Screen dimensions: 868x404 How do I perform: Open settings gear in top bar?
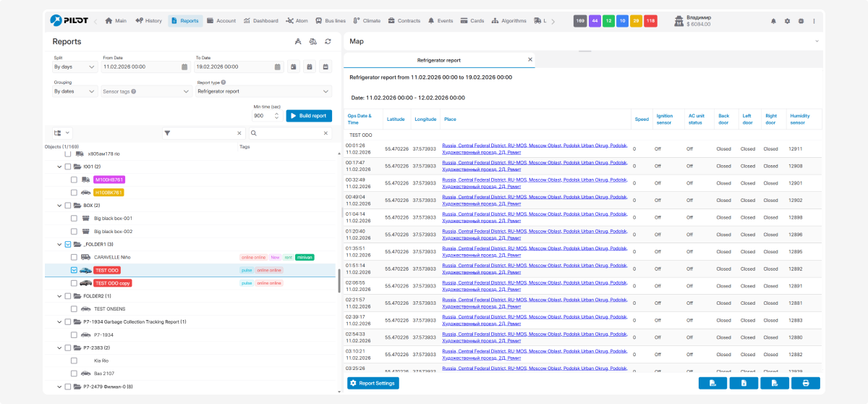pyautogui.click(x=787, y=21)
